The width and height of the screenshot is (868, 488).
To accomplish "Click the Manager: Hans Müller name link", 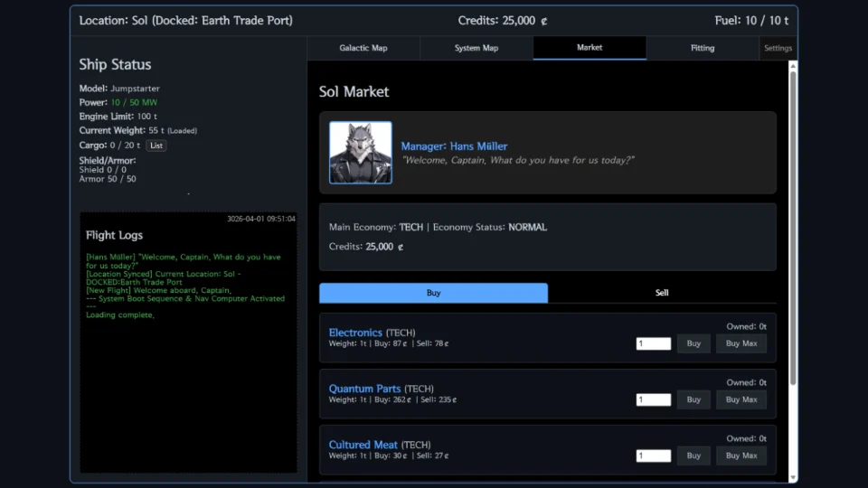I will coord(454,146).
